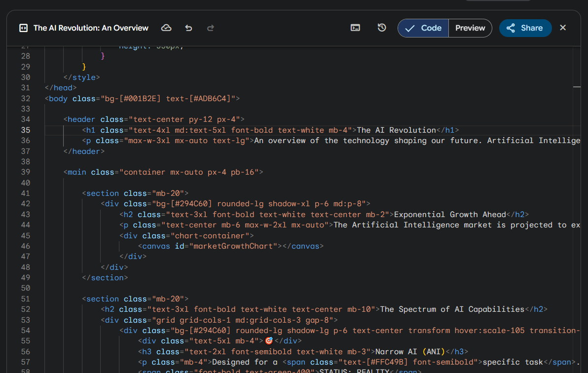Click the code file icon beside the title
Viewport: 588px width, 373px height.
point(23,28)
